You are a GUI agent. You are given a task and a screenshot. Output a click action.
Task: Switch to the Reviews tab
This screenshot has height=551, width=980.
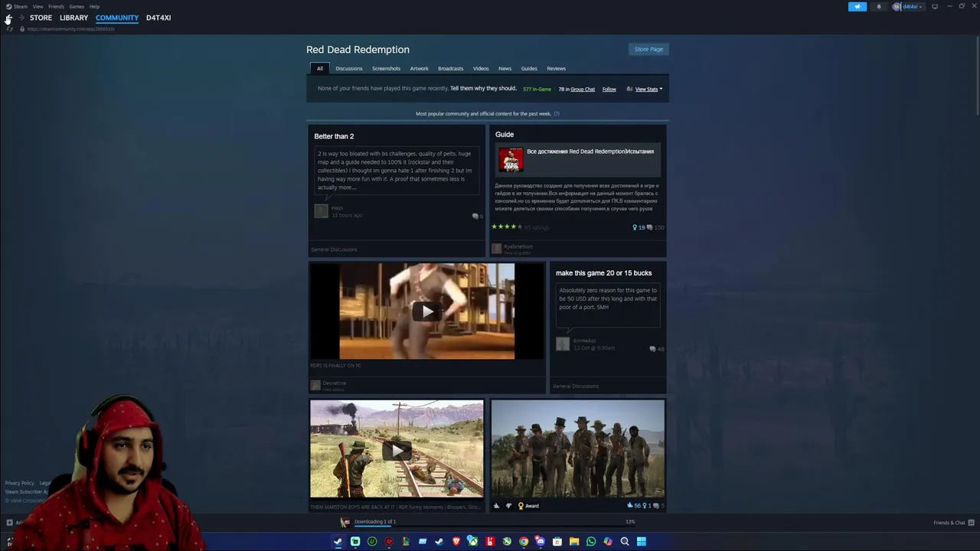click(556, 69)
